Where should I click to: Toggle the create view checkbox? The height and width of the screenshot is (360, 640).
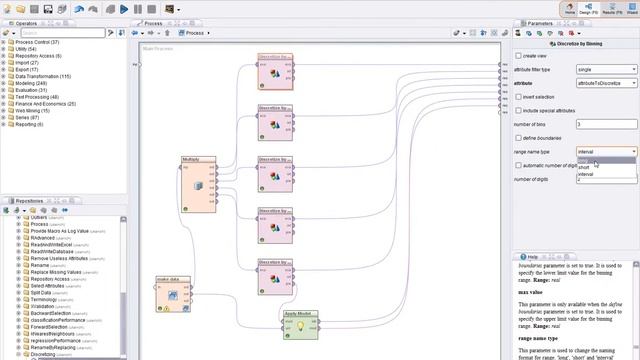tap(518, 56)
